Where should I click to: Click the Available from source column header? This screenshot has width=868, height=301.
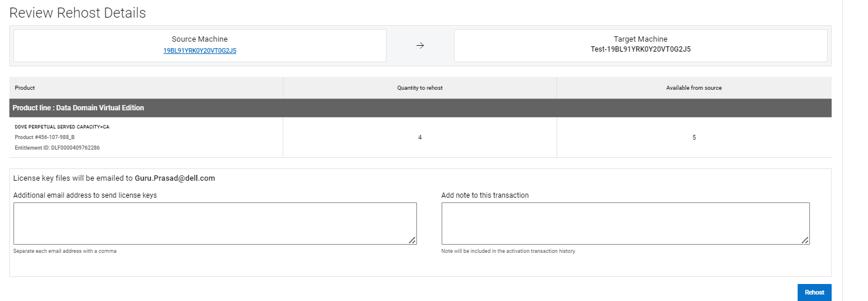[x=694, y=88]
